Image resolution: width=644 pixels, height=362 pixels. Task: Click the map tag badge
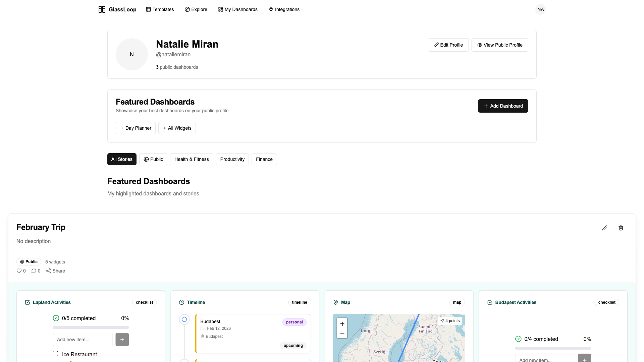[x=457, y=302]
